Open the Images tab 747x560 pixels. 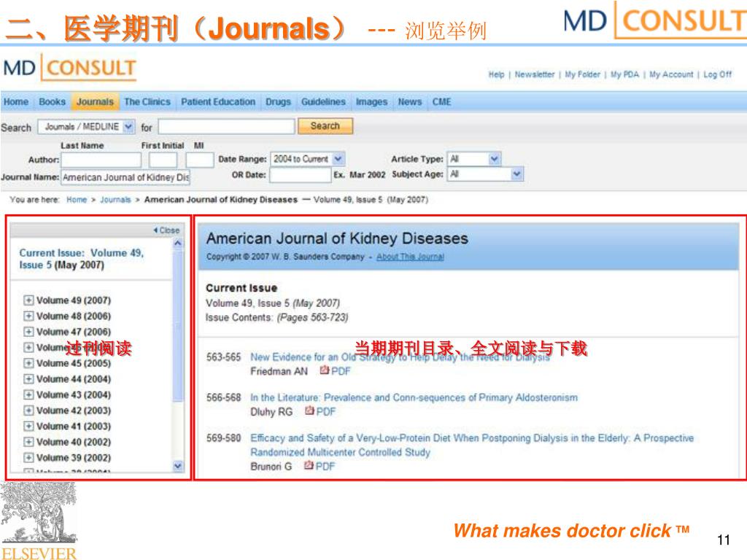(x=371, y=102)
